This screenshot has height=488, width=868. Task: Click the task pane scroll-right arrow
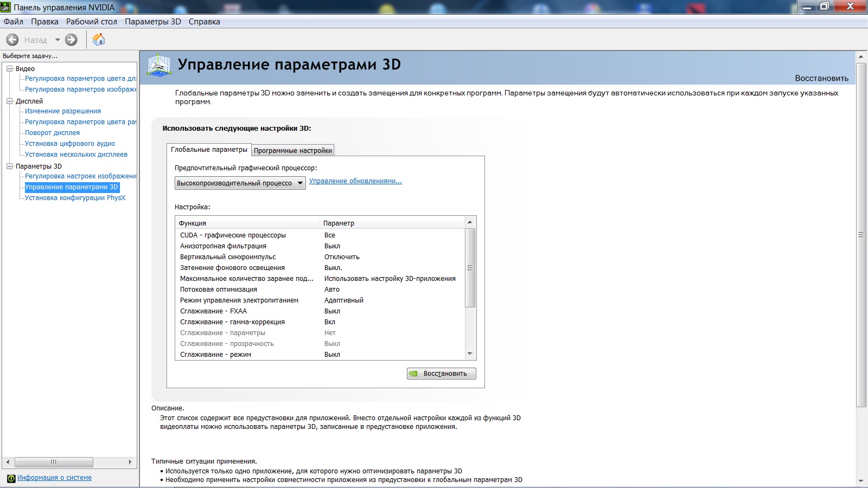(130, 462)
